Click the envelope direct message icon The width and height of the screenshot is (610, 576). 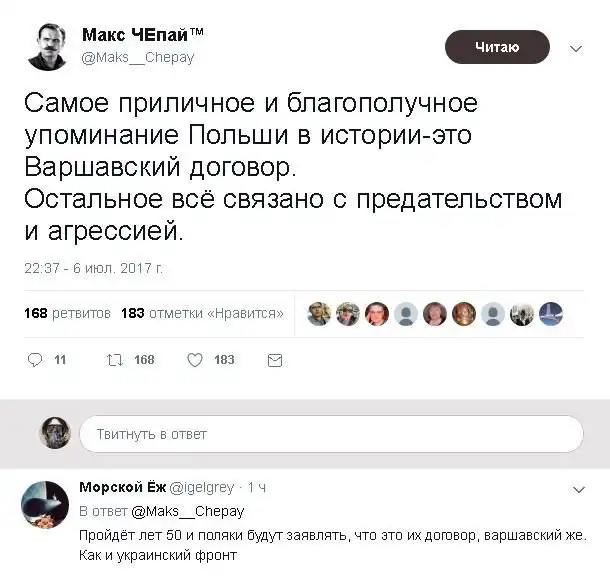point(275,360)
